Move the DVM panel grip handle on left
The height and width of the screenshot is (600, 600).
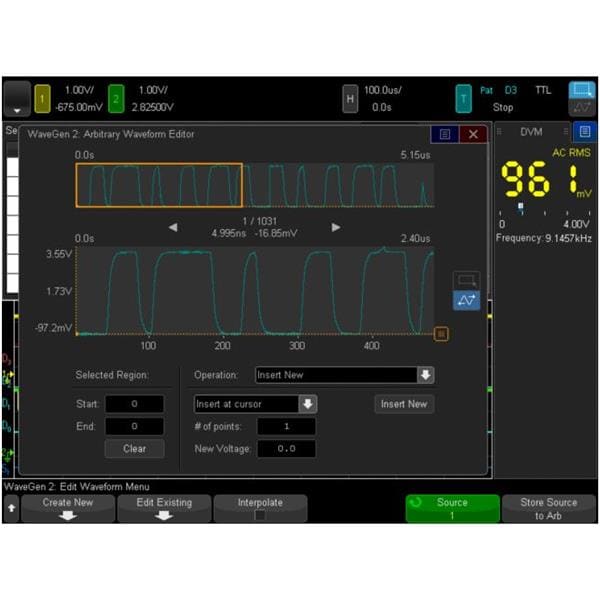[499, 132]
